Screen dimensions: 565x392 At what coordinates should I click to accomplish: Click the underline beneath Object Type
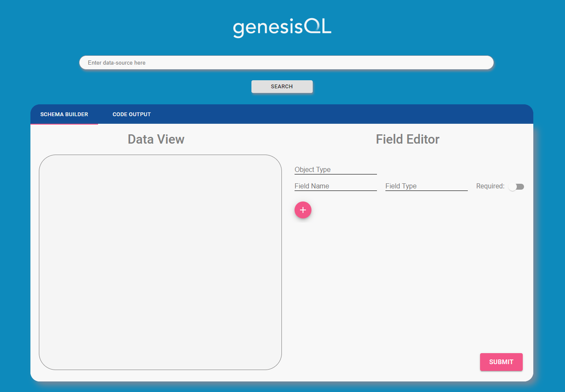(x=336, y=174)
